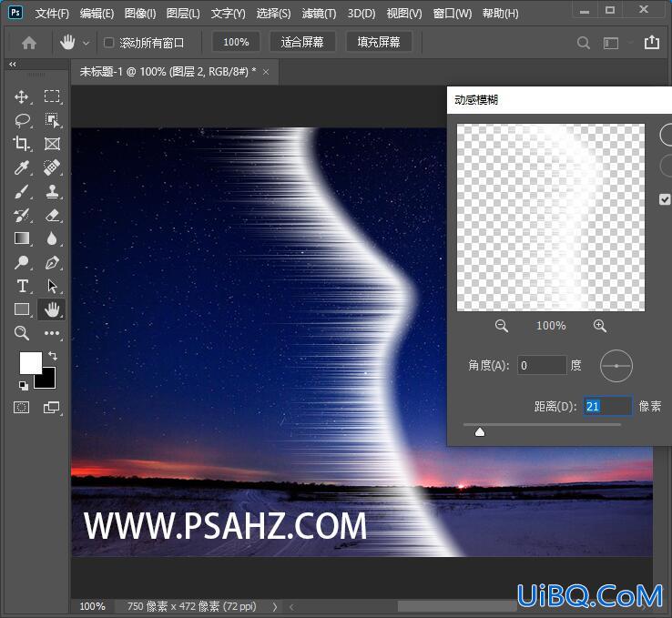Open the Edit Toolbar three-dots menu
Viewport: 672px width, 618px height.
click(x=52, y=333)
